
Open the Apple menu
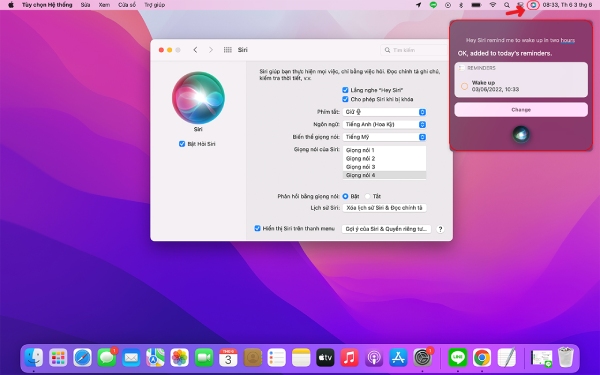11,5
